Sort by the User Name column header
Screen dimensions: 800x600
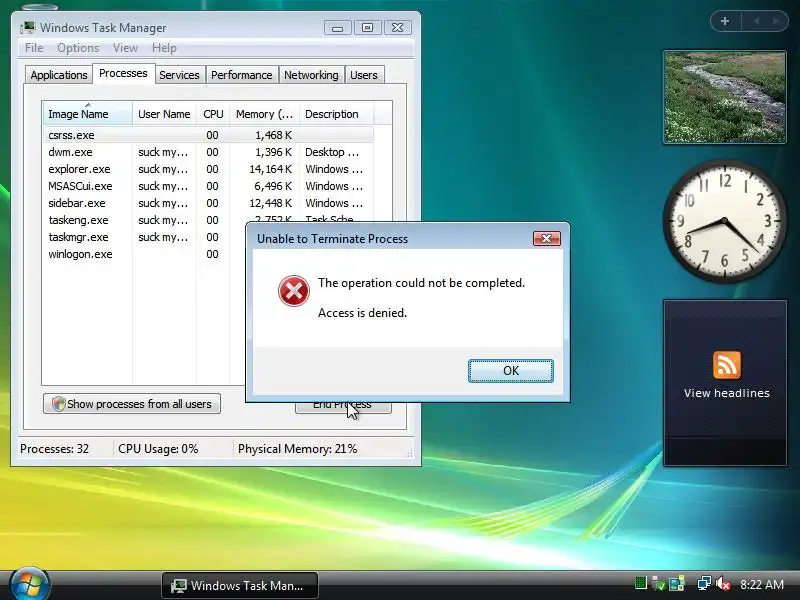(x=164, y=114)
